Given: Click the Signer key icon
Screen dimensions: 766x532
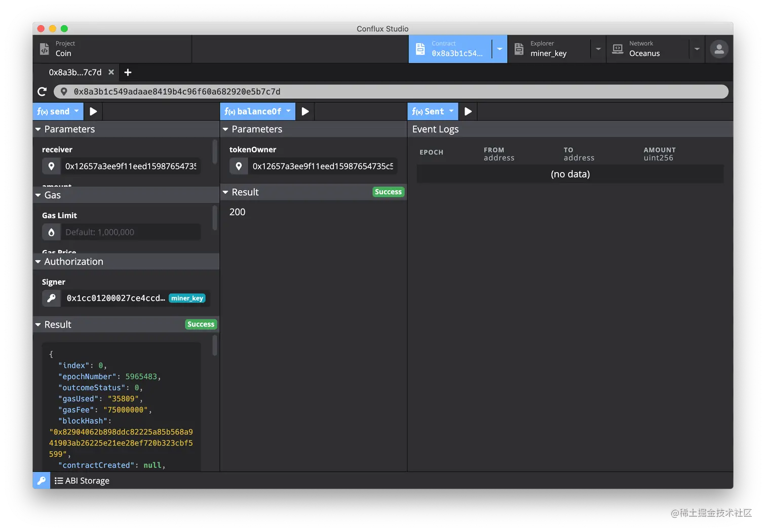Looking at the screenshot, I should [x=51, y=298].
